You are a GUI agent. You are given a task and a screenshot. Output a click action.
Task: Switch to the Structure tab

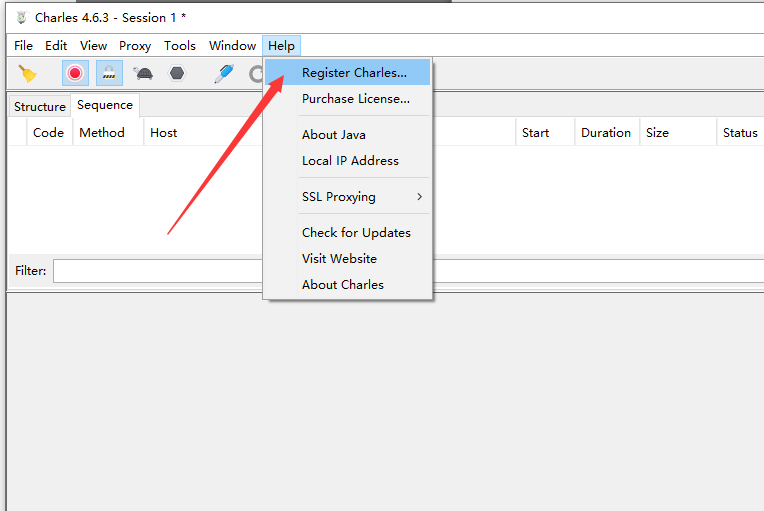[x=40, y=106]
